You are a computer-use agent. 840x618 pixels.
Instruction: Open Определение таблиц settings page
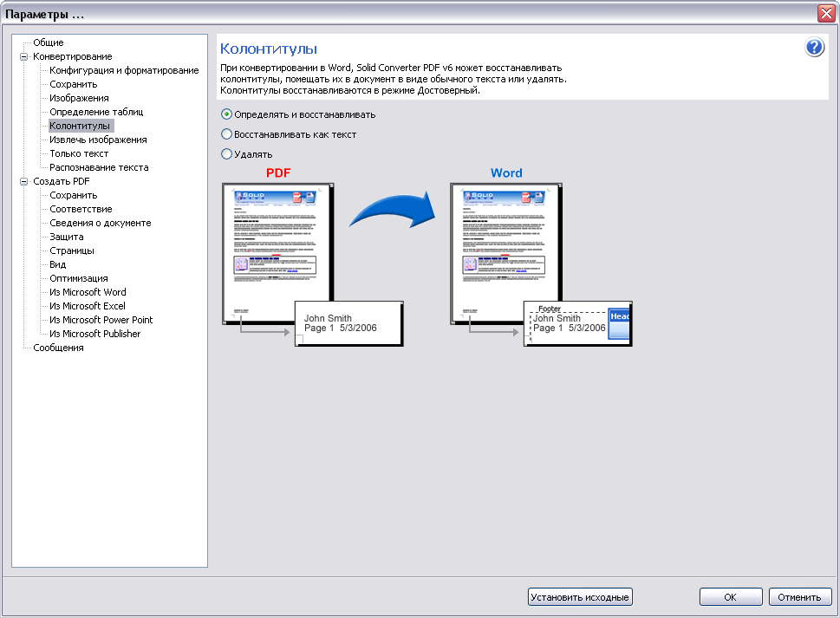(x=95, y=112)
